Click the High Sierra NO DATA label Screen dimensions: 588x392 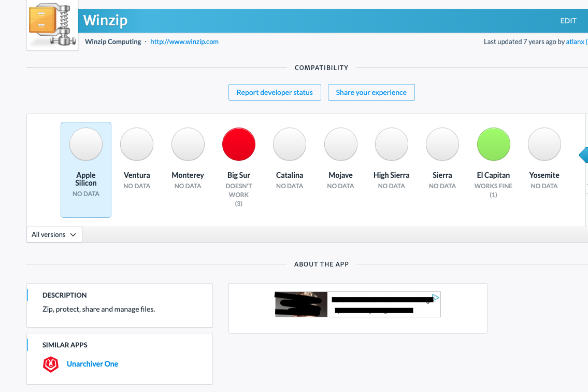(x=392, y=186)
